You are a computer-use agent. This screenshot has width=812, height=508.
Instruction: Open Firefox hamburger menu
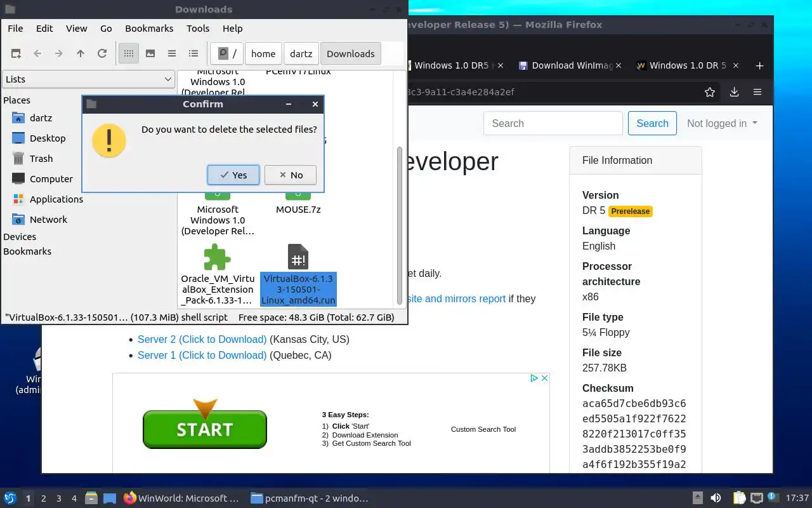[x=757, y=92]
